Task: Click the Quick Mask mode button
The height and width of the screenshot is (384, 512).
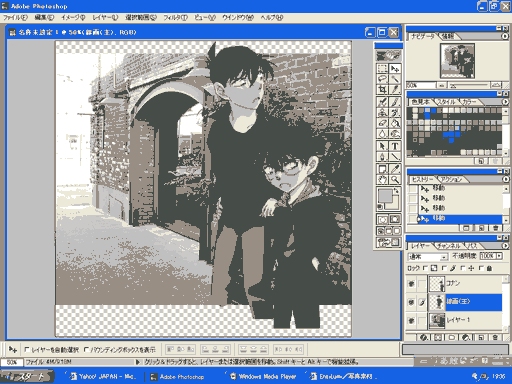Action: point(395,219)
